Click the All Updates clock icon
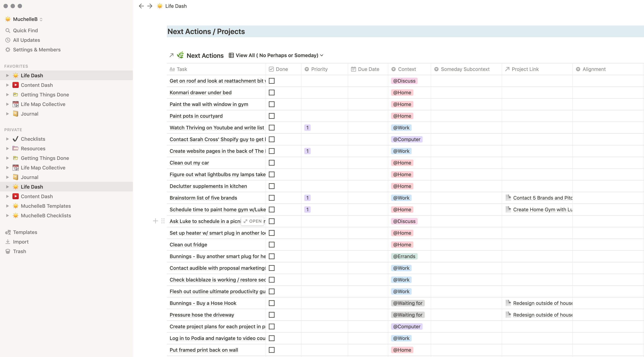The image size is (644, 357). [x=8, y=40]
